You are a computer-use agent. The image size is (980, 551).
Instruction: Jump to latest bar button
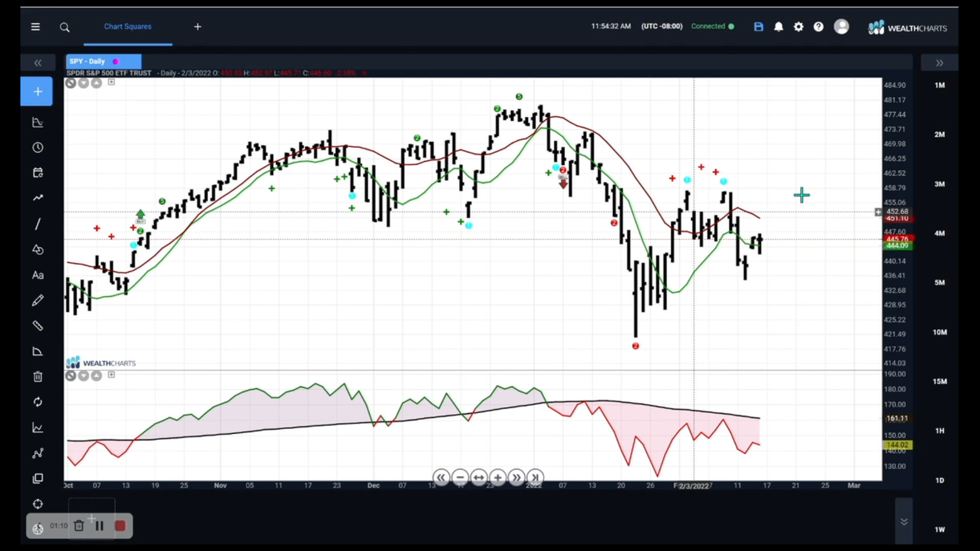pyautogui.click(x=535, y=478)
